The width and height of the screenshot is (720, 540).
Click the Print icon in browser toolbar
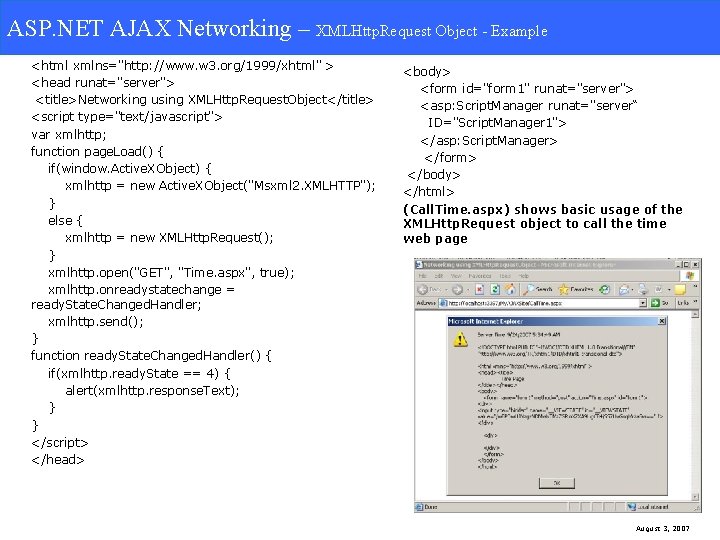[x=643, y=290]
